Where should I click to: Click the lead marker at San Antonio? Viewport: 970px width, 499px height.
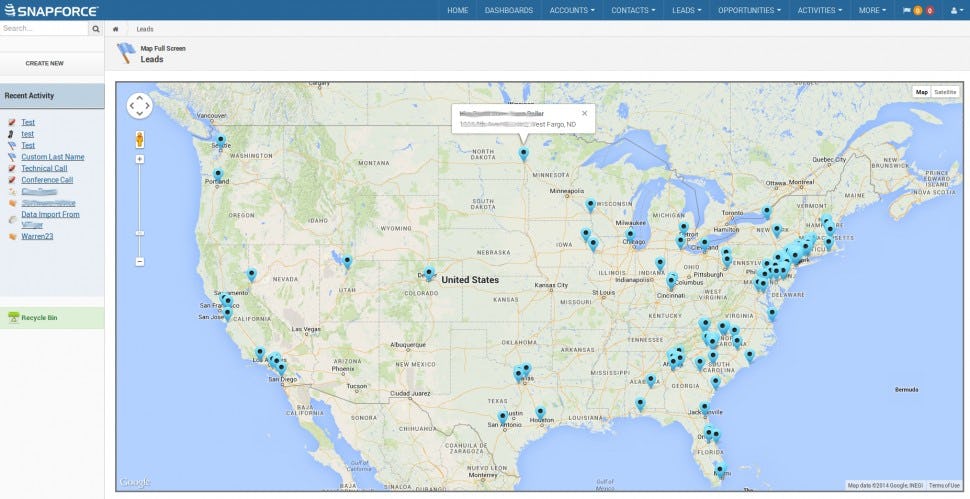(x=503, y=417)
